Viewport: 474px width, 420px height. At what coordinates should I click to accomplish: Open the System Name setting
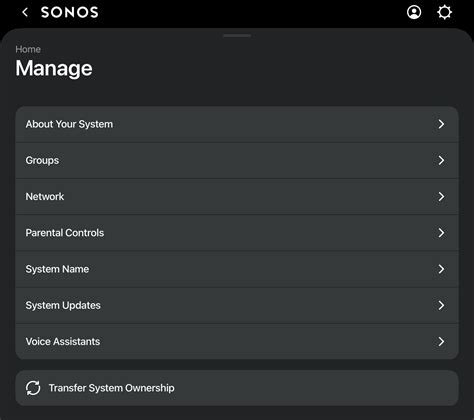(x=237, y=269)
